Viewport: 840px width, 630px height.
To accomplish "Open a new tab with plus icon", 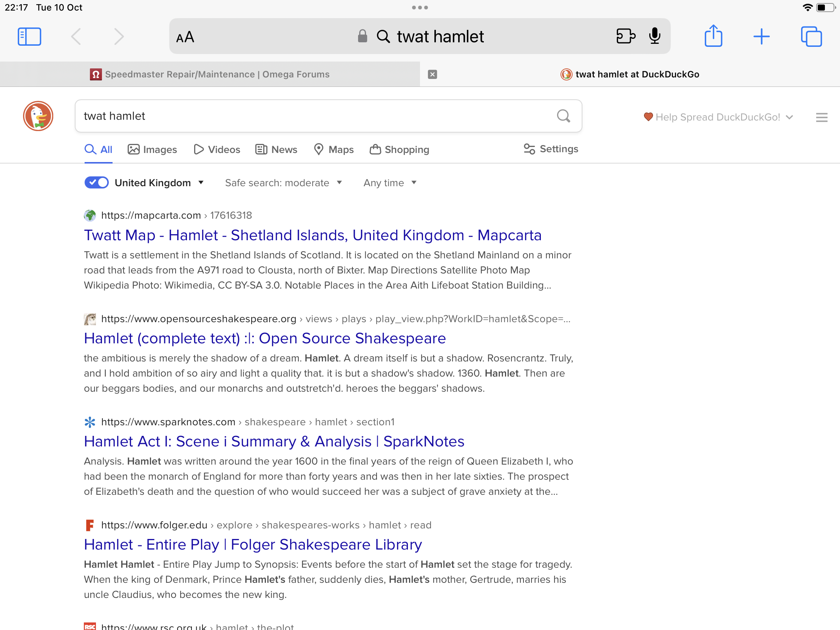I will [761, 37].
